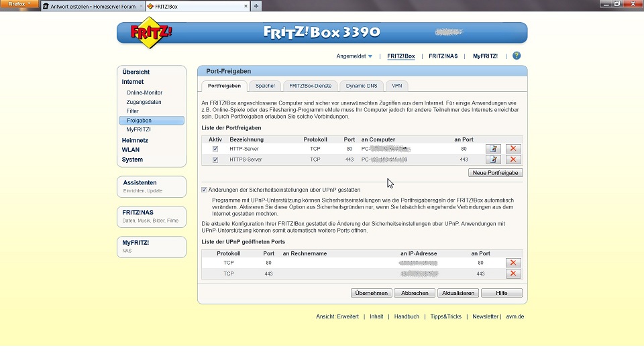This screenshot has width=644, height=362.
Task: Remove the UPnP TCP port 443 entry
Action: (x=513, y=274)
